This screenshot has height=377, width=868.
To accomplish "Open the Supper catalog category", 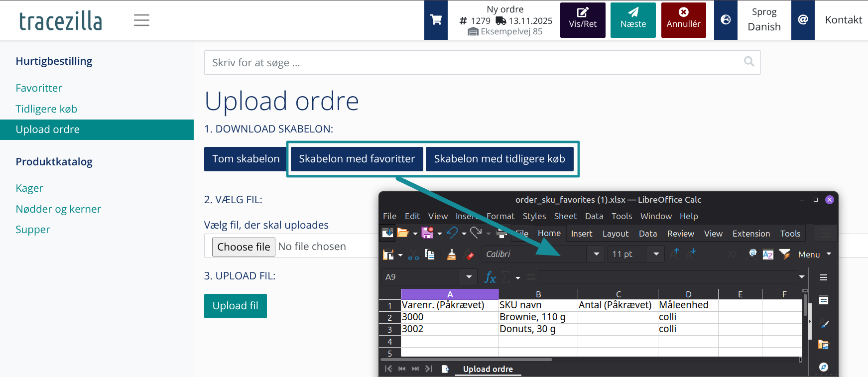I will (x=33, y=230).
